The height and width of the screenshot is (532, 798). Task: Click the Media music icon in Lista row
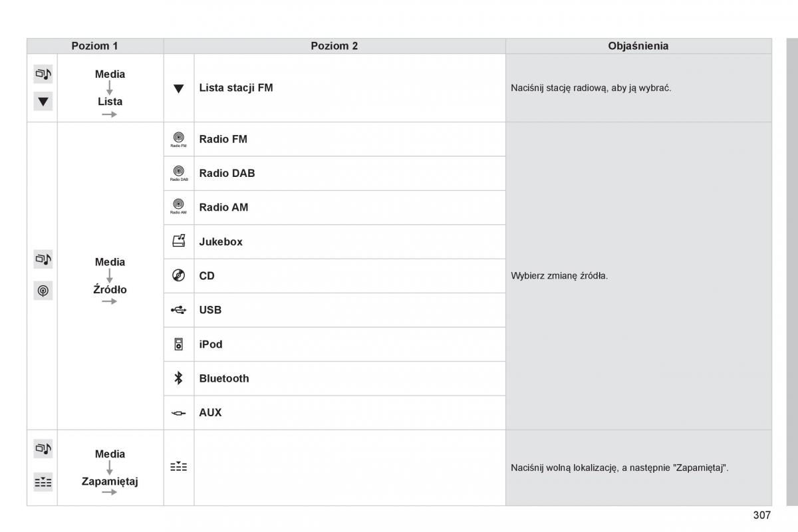[x=43, y=74]
